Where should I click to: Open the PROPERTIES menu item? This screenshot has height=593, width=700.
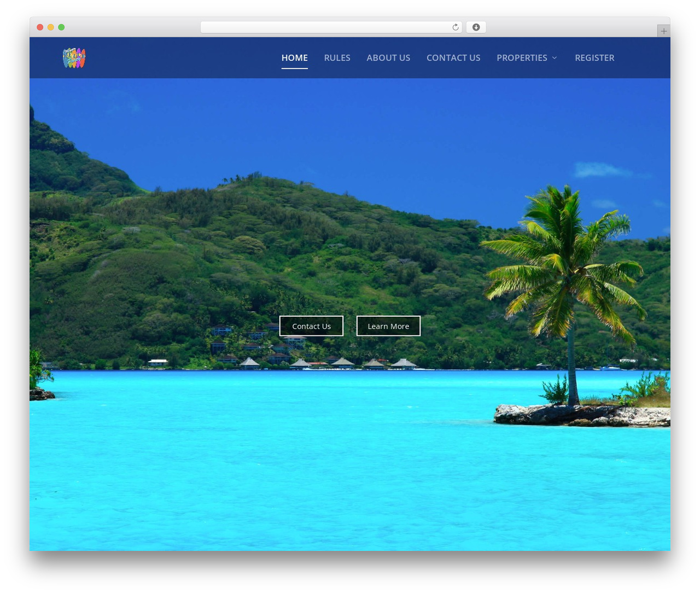point(522,57)
